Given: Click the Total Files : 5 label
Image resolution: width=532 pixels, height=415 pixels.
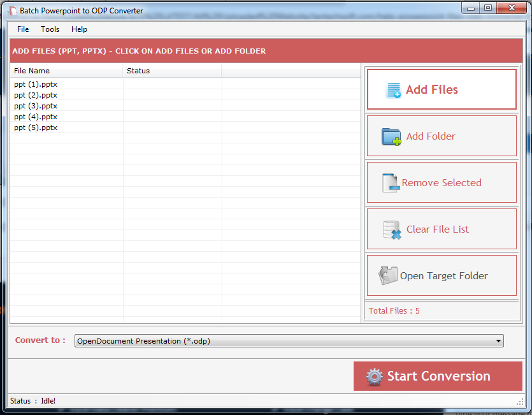Looking at the screenshot, I should pos(394,310).
